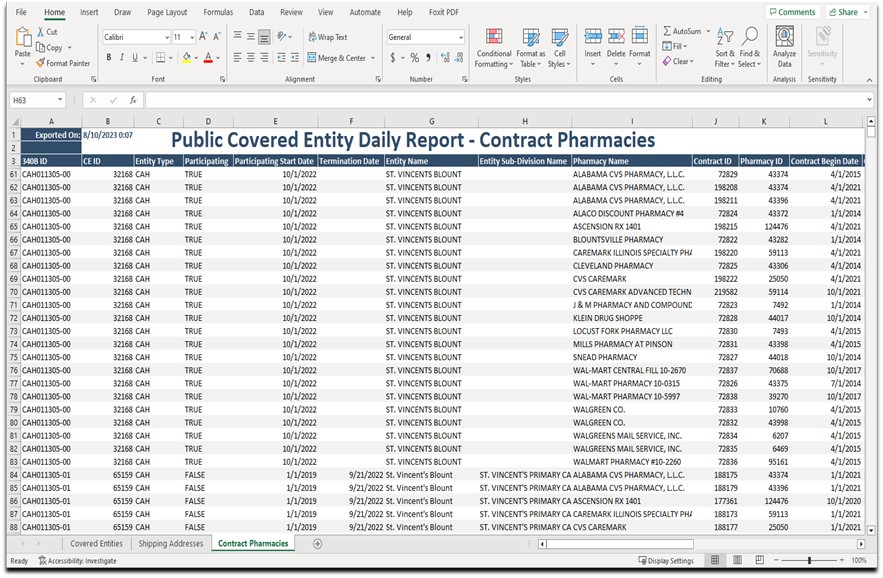883x578 pixels.
Task: Add a new sheet with the plus icon
Action: [x=318, y=544]
